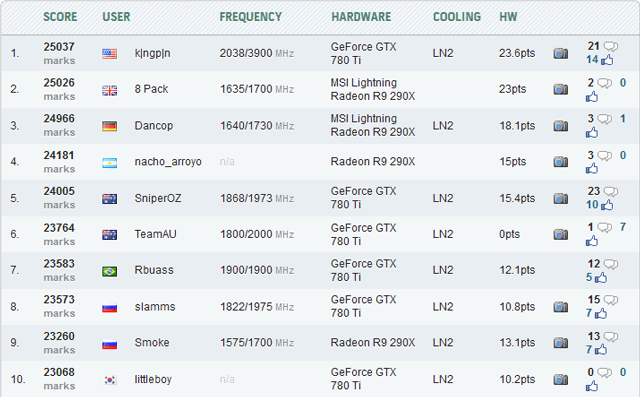Viewport: 640px width, 397px height.
Task: Click the thumbs-up icon in Rbuass' row
Action: click(x=601, y=278)
